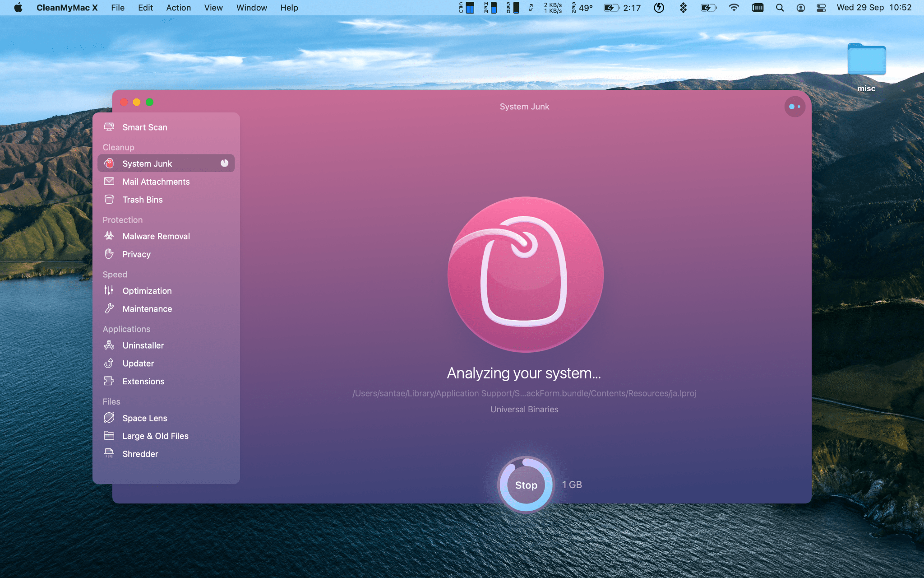Screen dimensions: 924x578
Task: Open Control Center in menu bar
Action: (x=821, y=8)
